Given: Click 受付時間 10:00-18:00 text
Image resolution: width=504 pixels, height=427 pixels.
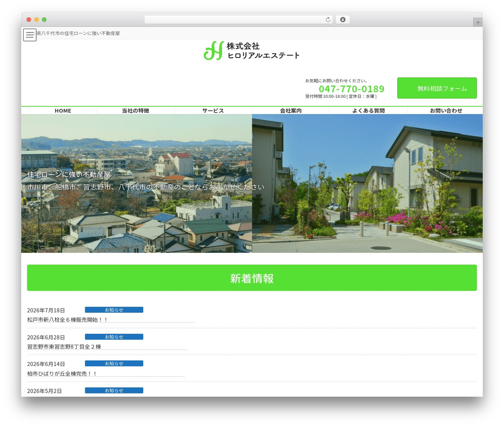Looking at the screenshot, I should click(x=341, y=97).
